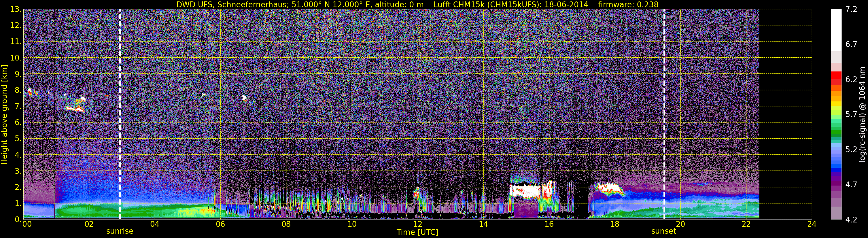Click the "sunrise" label below the time axis
Viewport: 868px width, 238px height.
pyautogui.click(x=120, y=231)
